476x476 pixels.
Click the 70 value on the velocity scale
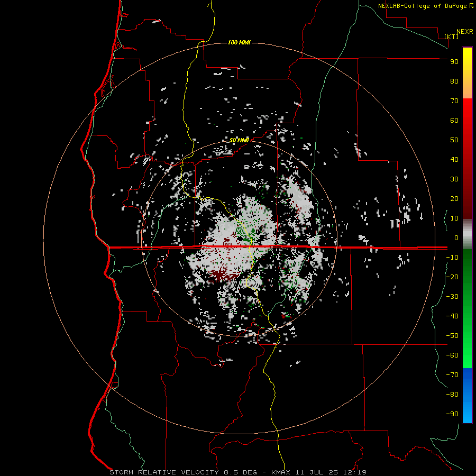[454, 101]
